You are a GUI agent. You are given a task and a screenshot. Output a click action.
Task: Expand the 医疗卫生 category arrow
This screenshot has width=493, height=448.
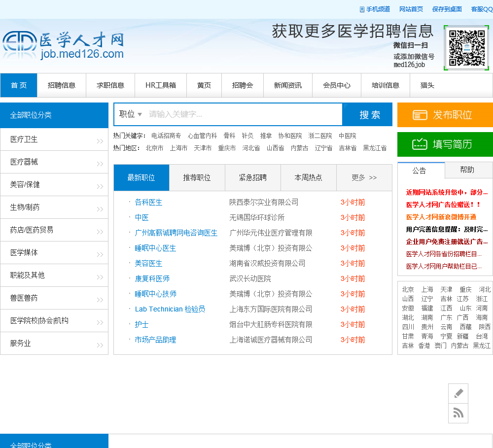[100, 141]
